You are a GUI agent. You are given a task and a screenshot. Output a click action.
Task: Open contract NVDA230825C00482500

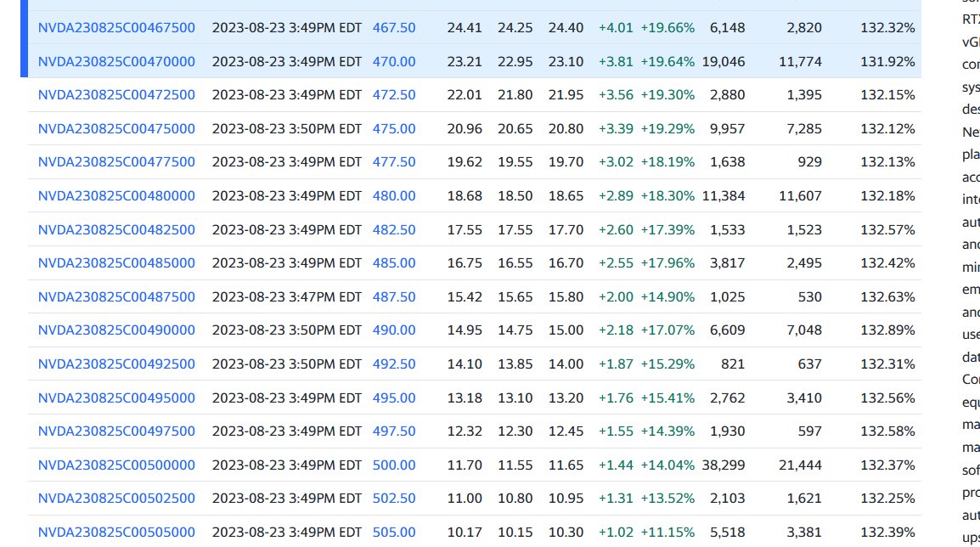click(116, 229)
